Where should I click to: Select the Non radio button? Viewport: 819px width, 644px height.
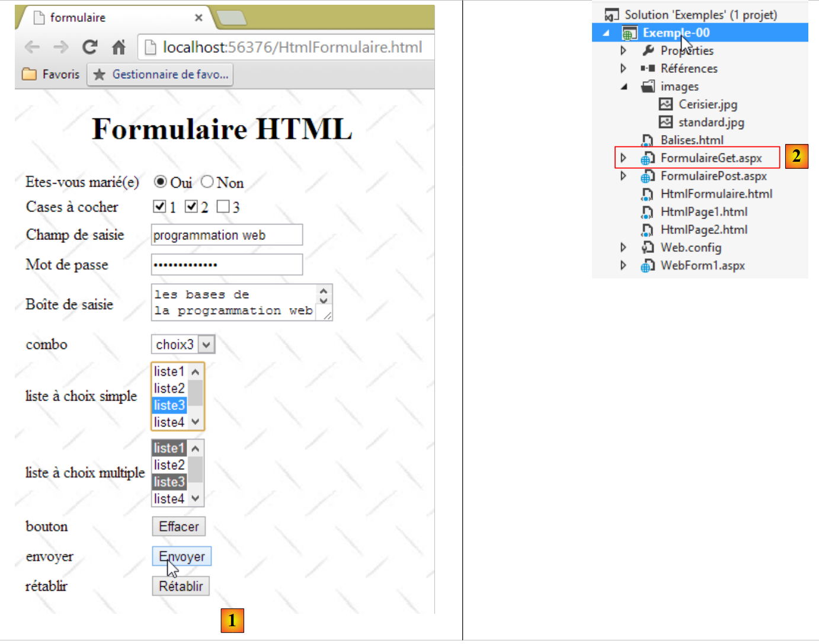coord(207,182)
